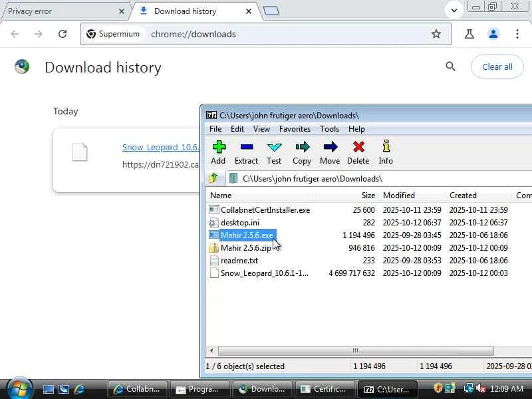The image size is (532, 399).
Task: Sort files by Size column header
Action: (345, 196)
